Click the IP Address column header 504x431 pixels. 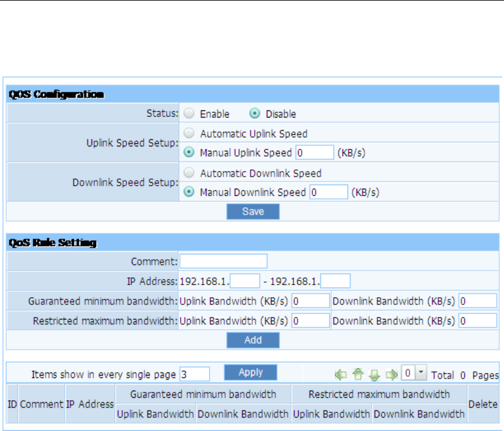pos(90,404)
